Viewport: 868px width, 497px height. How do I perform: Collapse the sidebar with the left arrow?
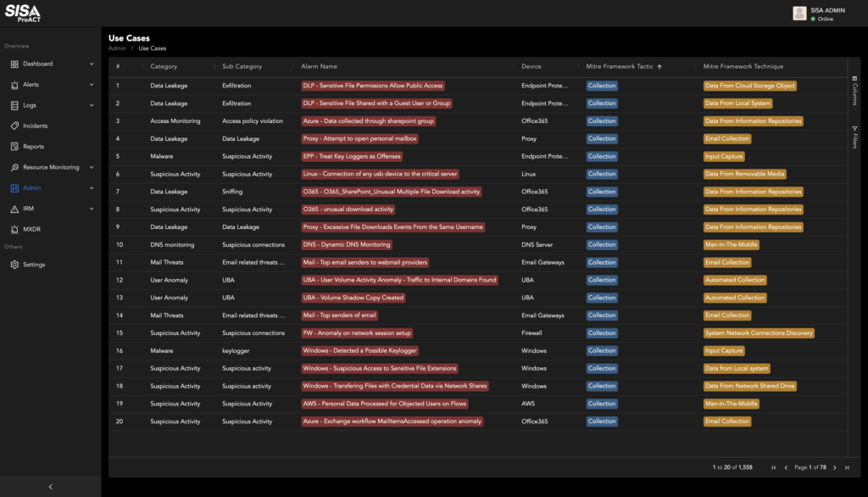[50, 487]
